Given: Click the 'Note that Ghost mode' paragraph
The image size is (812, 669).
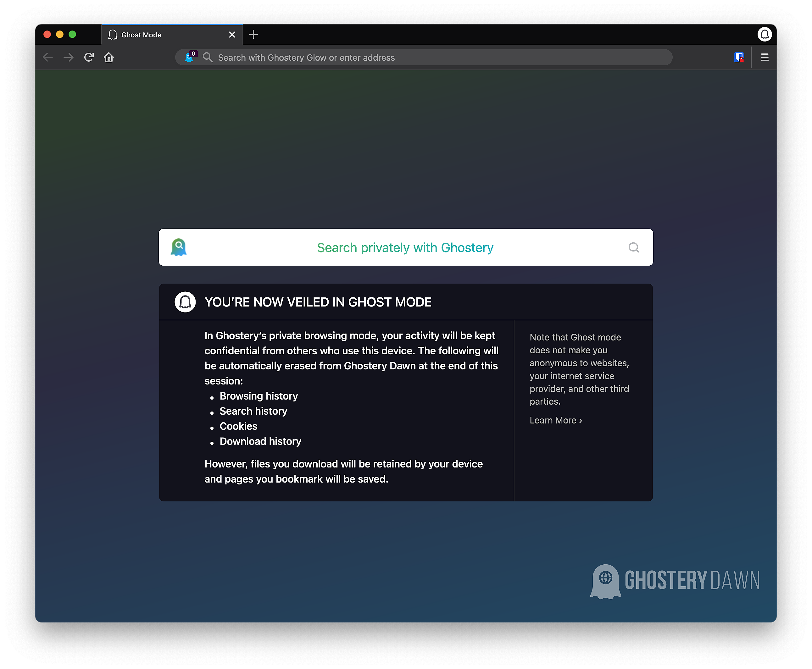Looking at the screenshot, I should (579, 369).
